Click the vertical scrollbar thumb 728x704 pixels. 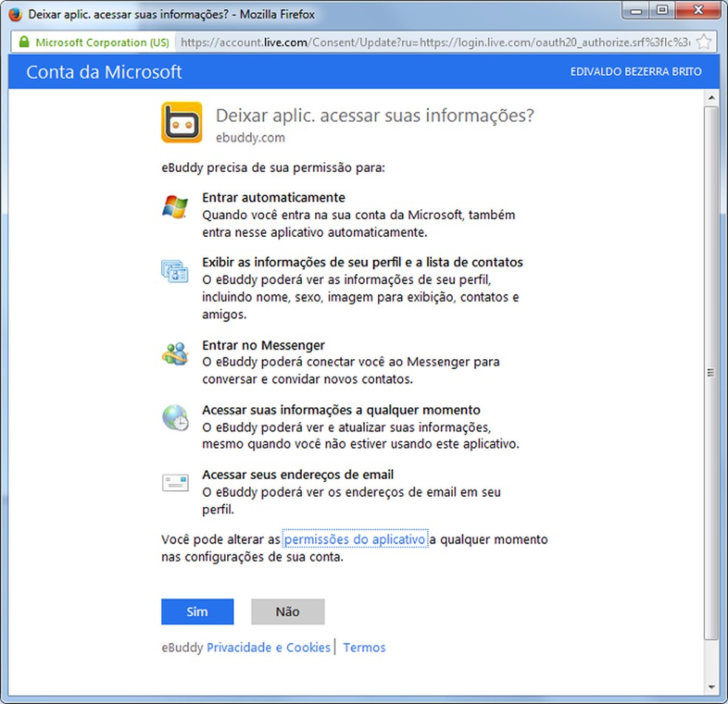(711, 372)
